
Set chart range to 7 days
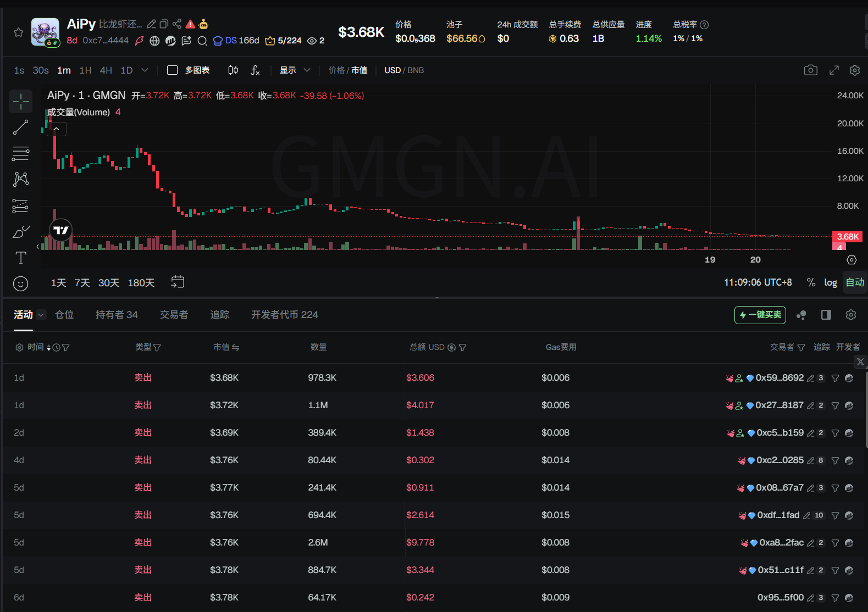coord(82,283)
